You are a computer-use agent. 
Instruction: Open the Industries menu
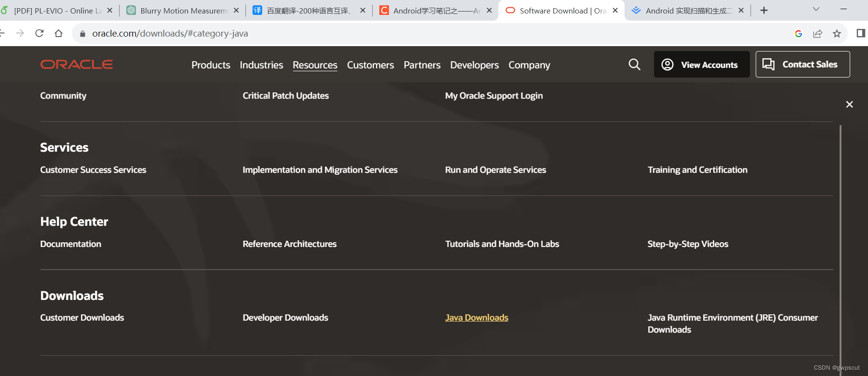261,65
